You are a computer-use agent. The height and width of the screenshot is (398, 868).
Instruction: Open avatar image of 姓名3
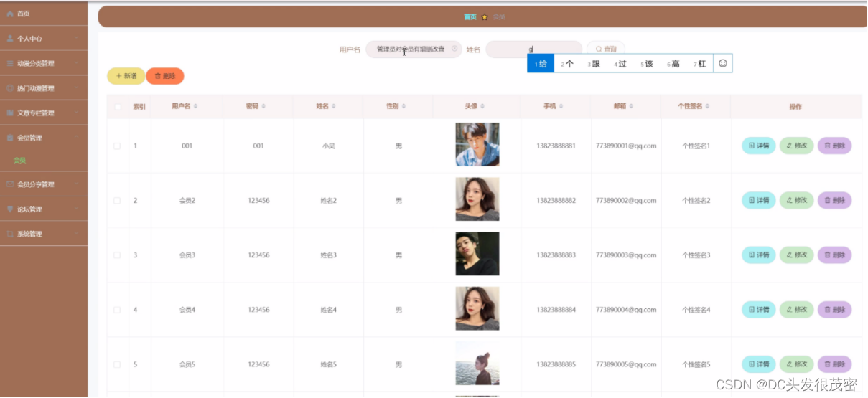[x=477, y=254]
